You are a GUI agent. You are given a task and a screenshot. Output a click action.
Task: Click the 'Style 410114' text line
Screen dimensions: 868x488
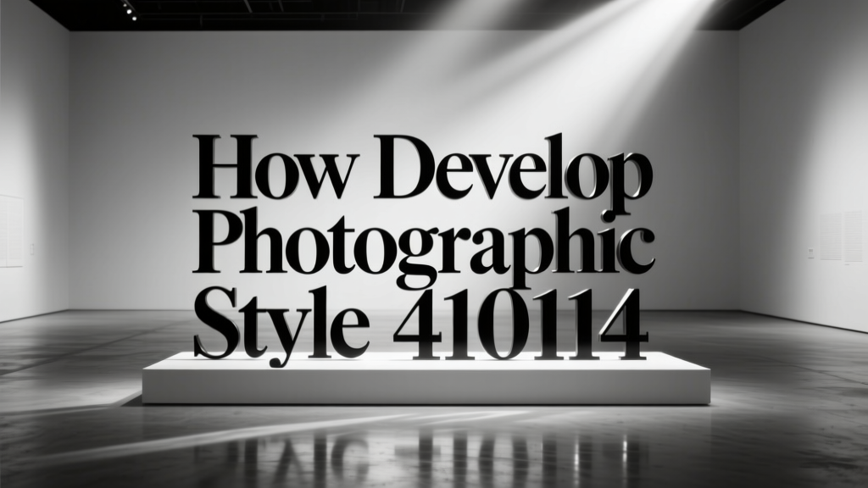coord(420,326)
